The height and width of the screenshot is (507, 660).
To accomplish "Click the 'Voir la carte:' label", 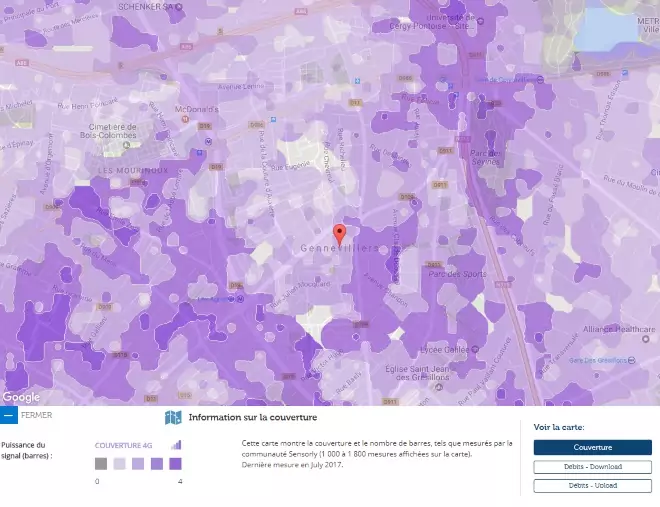I will point(559,427).
